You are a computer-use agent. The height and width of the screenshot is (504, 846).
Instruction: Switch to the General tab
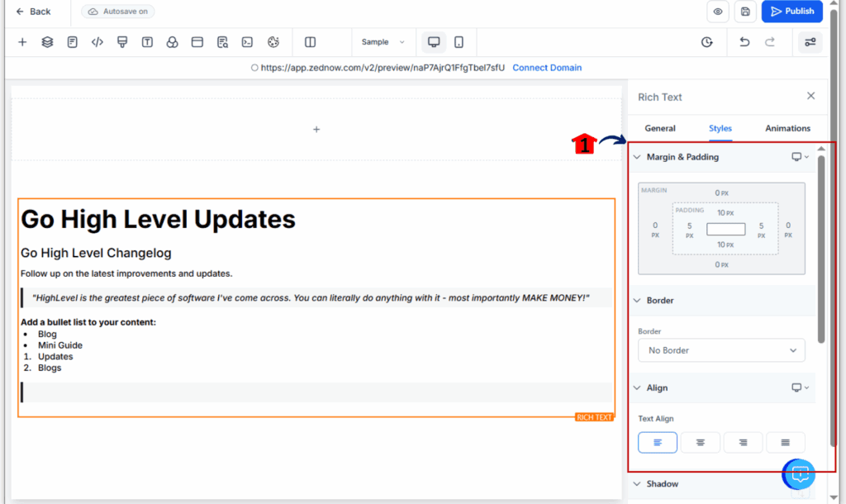tap(660, 128)
